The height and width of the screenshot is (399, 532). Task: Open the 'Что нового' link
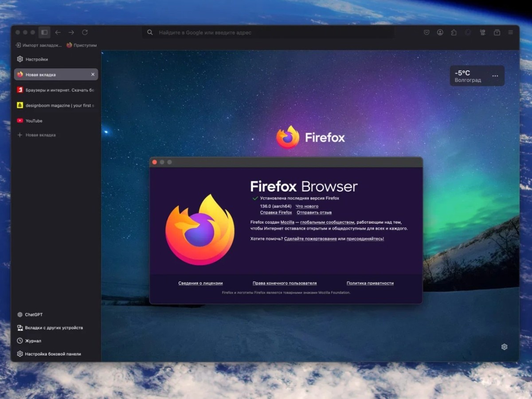[307, 206]
